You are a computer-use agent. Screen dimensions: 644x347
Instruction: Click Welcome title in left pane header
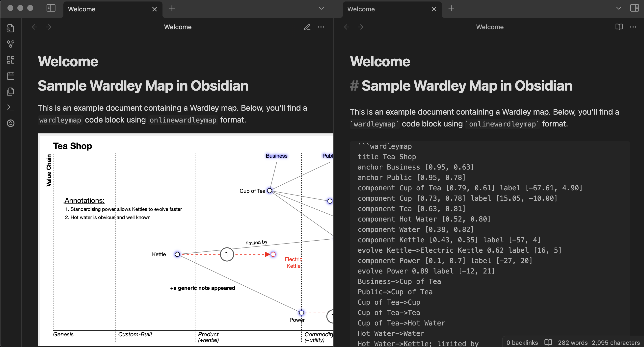pos(178,27)
